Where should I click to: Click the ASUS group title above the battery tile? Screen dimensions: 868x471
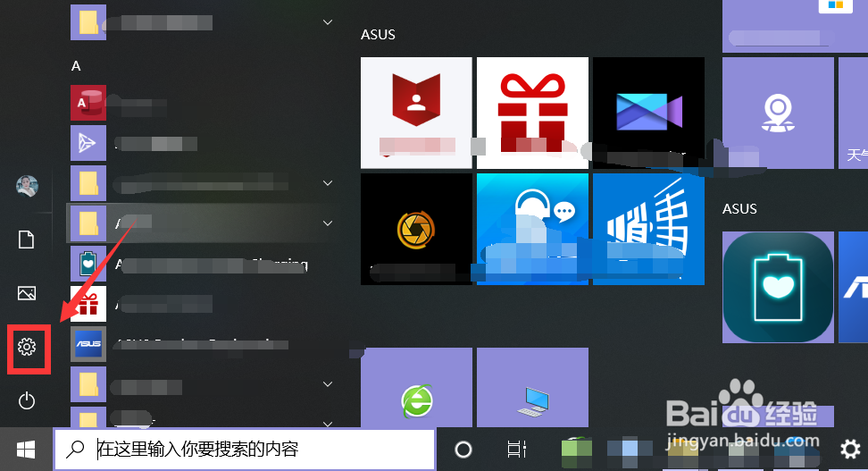tap(739, 209)
